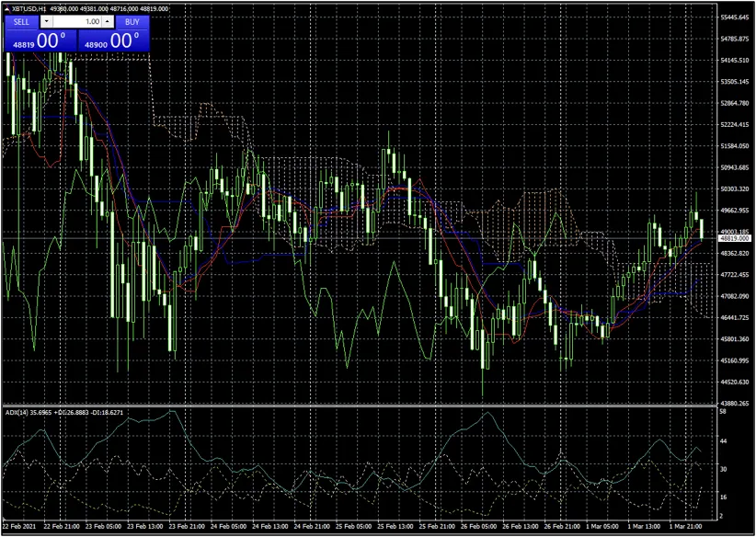The image size is (756, 537).
Task: Click the BUY button
Action: pos(132,22)
